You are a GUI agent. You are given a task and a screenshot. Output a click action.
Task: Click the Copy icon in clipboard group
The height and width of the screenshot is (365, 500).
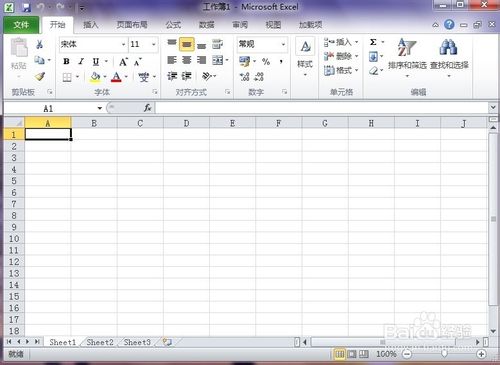coord(39,60)
